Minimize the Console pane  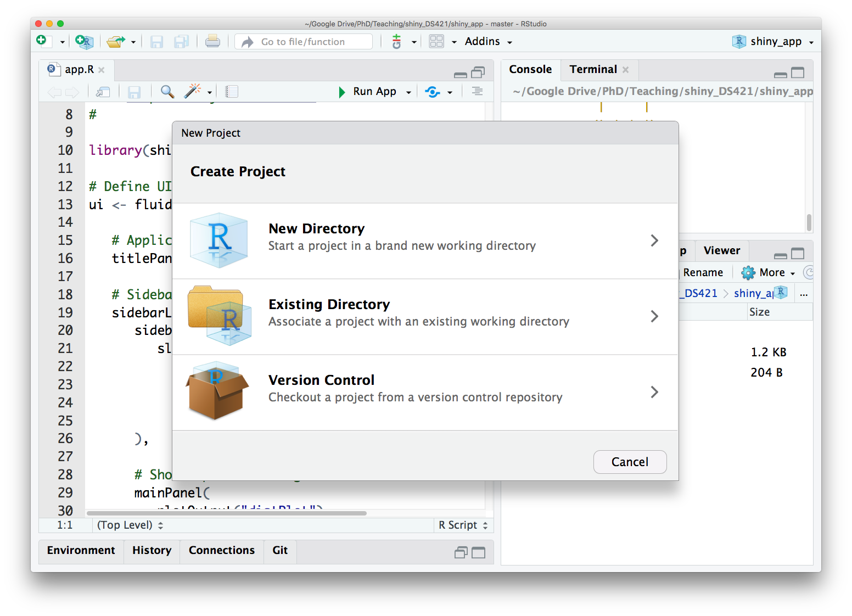(780, 74)
